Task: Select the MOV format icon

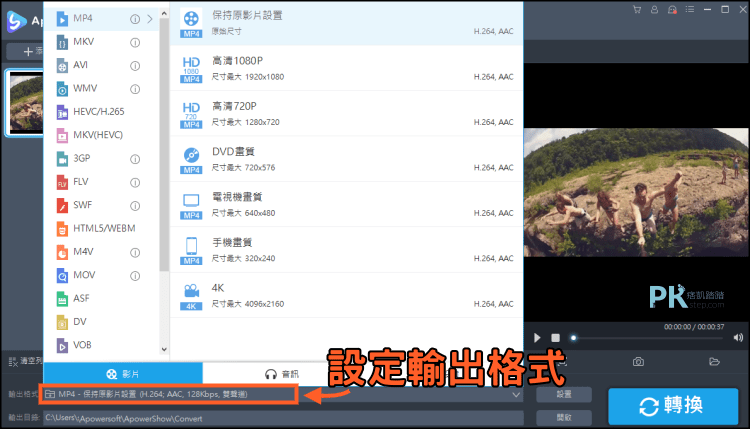Action: click(62, 275)
